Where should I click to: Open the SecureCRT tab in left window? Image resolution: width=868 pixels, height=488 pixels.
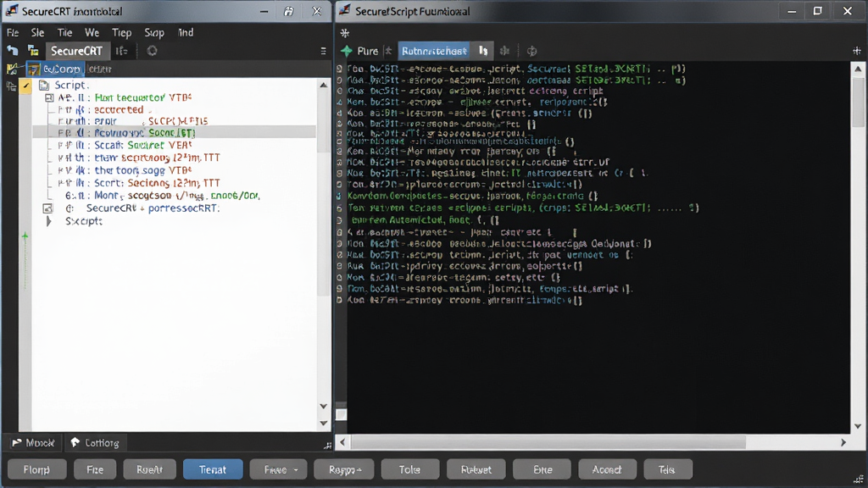(76, 51)
